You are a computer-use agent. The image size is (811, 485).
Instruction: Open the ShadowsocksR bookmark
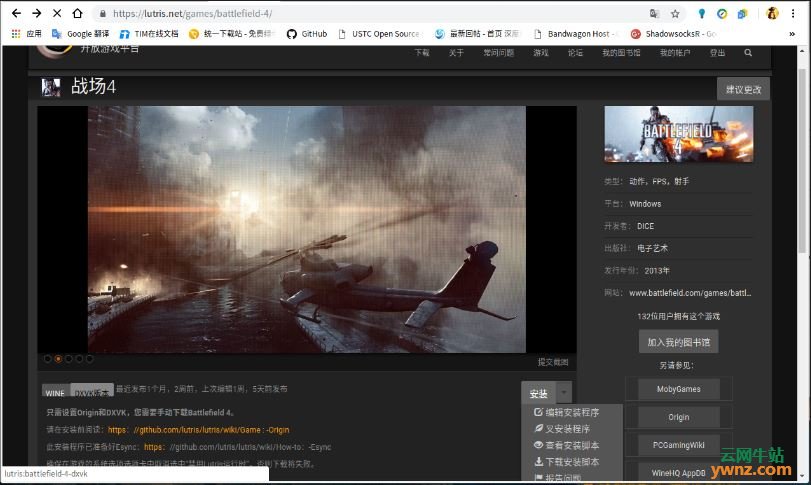(673, 34)
